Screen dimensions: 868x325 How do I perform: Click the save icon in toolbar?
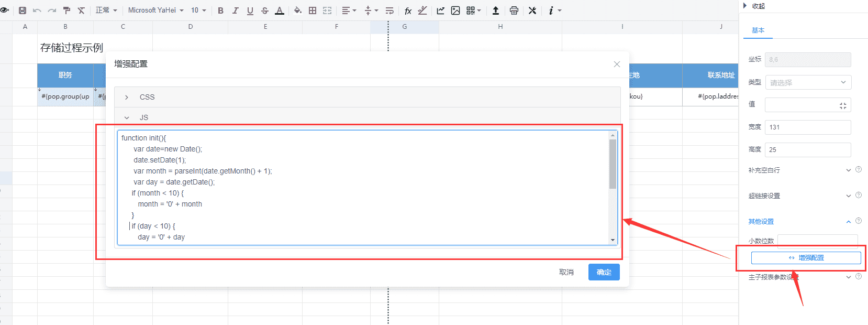pos(23,10)
